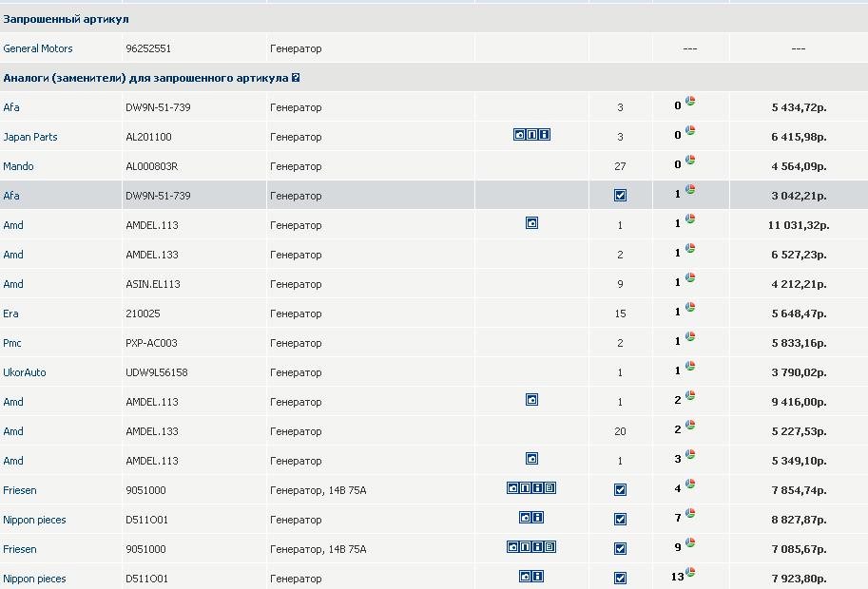Click the checkmark for Afa priced 3 042,21р.
The width and height of the screenshot is (868, 589).
(x=621, y=196)
